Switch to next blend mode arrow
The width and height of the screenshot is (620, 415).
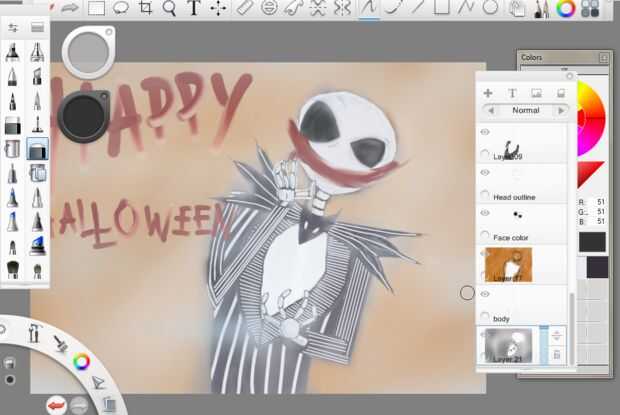[561, 111]
